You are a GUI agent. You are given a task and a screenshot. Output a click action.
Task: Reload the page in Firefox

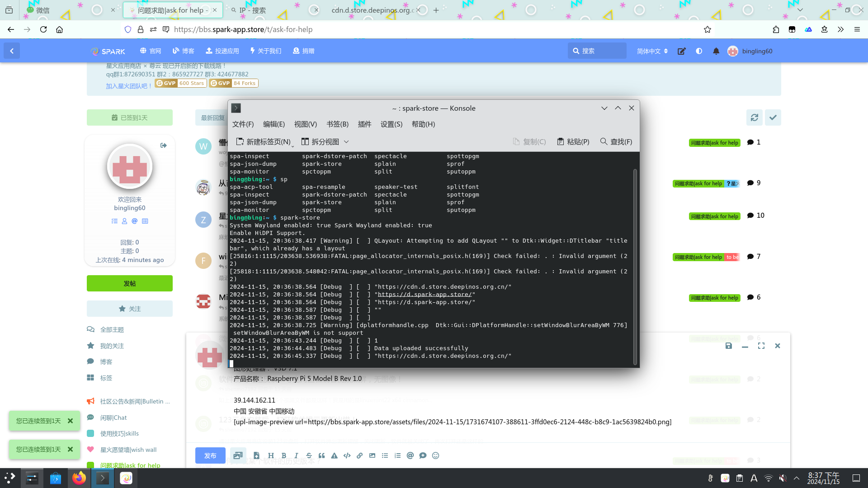coord(43,29)
